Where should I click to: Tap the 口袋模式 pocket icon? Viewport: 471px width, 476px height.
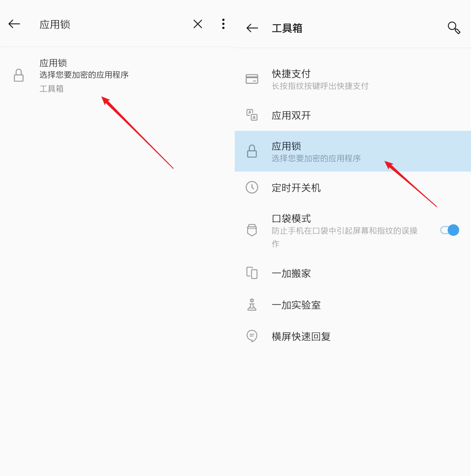[252, 230]
